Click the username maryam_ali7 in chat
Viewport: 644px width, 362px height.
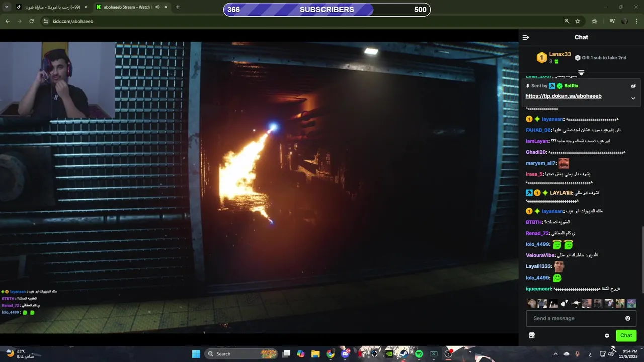[540, 163]
